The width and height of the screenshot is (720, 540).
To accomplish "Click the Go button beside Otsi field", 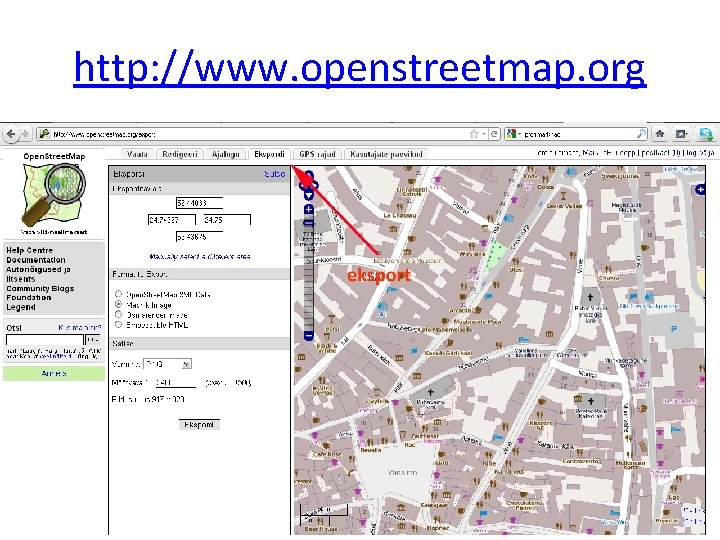I will tap(93, 340).
